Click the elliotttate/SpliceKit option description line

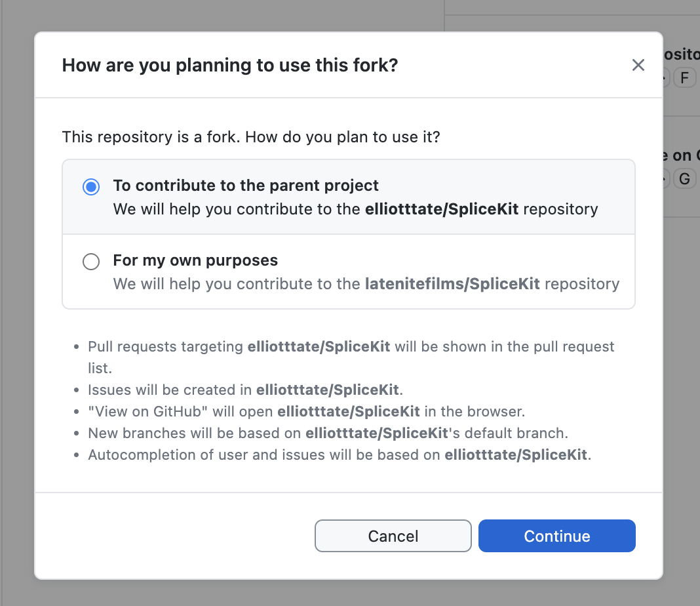tap(355, 209)
